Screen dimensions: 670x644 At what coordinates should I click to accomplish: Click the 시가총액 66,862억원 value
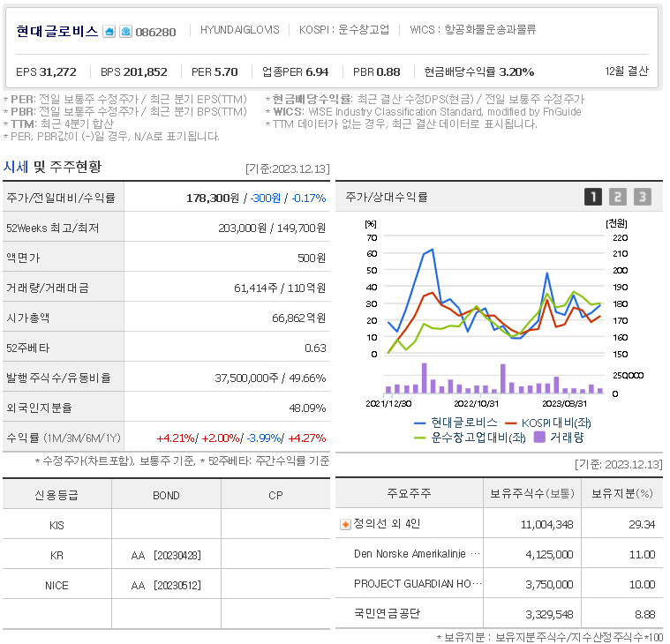(x=299, y=318)
